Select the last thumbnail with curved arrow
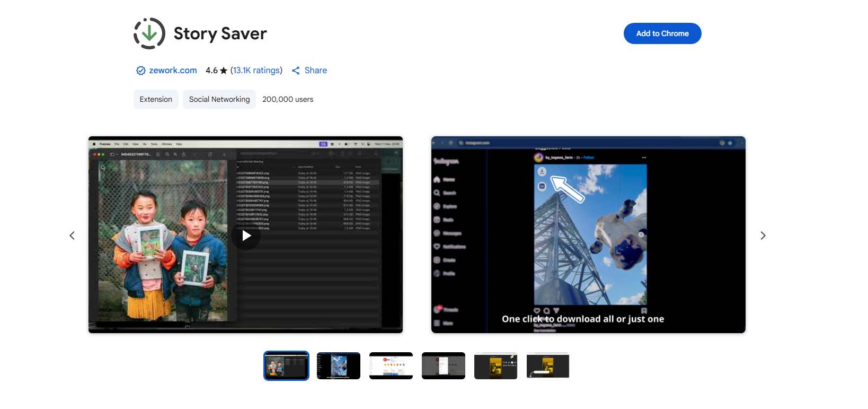This screenshot has width=868, height=409. point(548,366)
